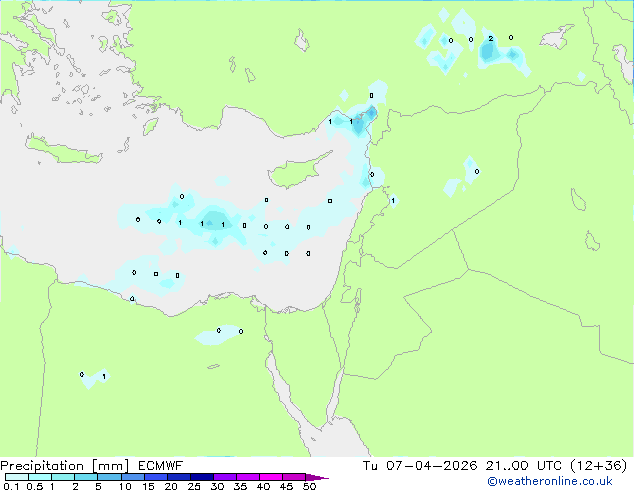Click the 35–40 mm legend color swatch
Screen dimensions: 634x490
[x=248, y=477]
